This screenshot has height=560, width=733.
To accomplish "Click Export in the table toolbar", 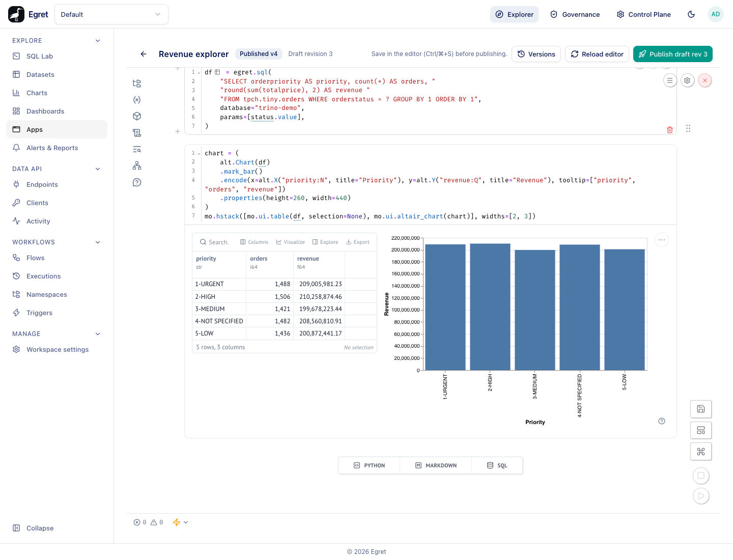I will click(358, 242).
